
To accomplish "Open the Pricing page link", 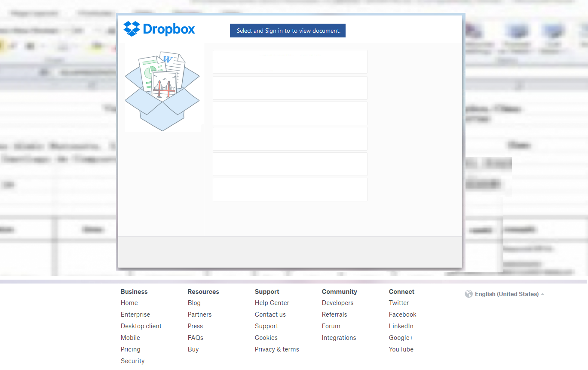I will 130,349.
